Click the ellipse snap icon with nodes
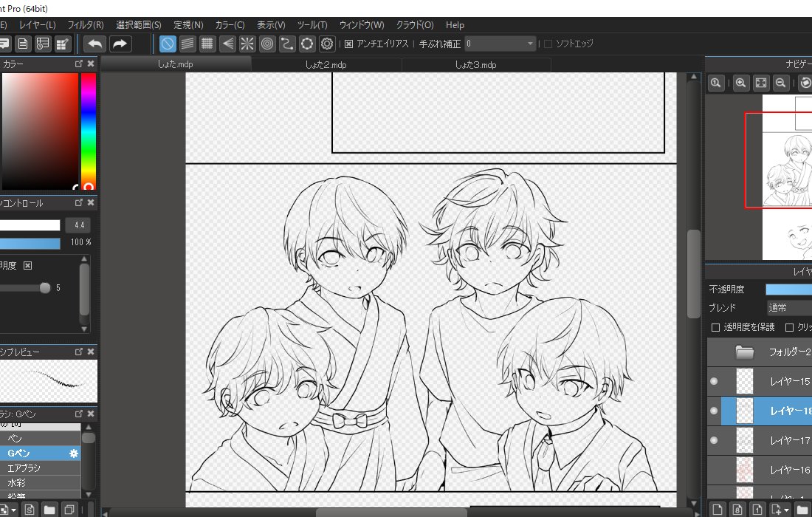The image size is (812, 517). click(x=307, y=44)
